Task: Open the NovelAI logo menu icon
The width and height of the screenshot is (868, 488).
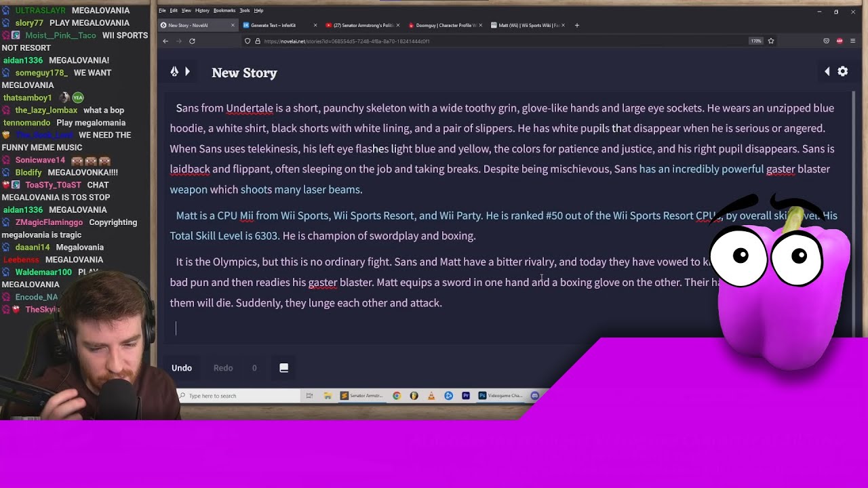Action: [174, 72]
